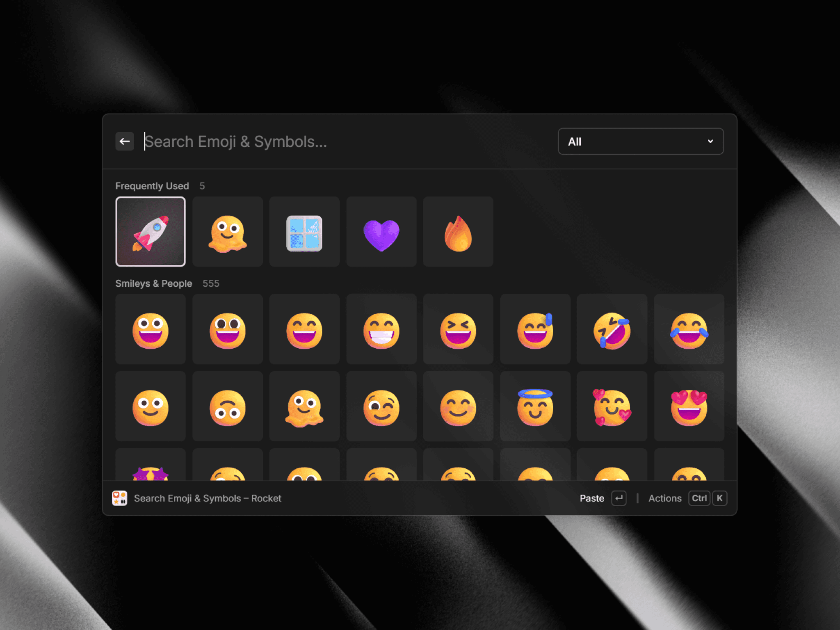The image size is (840, 630).
Task: Click the back arrow button
Action: [125, 142]
